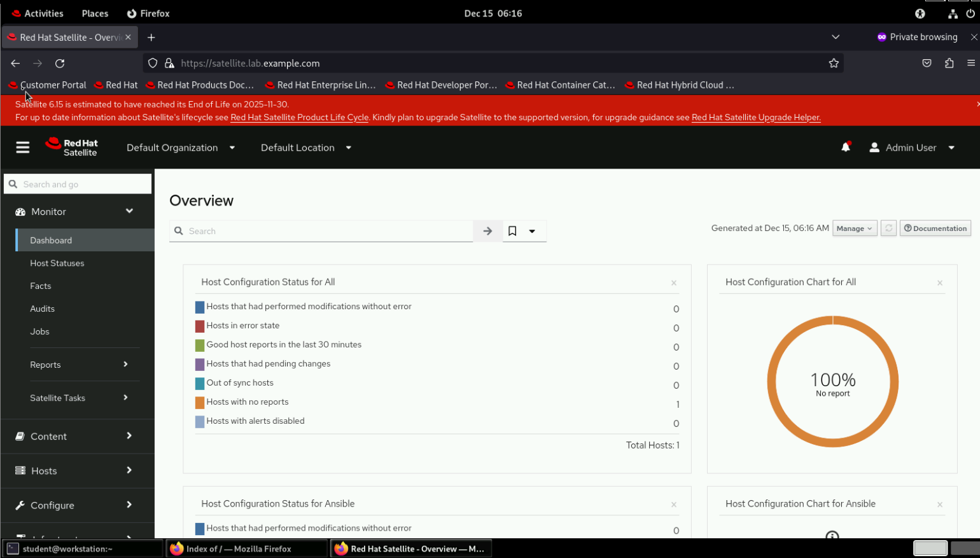Screen dimensions: 980x558
Task: Click the tracking protection shield icon
Action: (x=153, y=63)
